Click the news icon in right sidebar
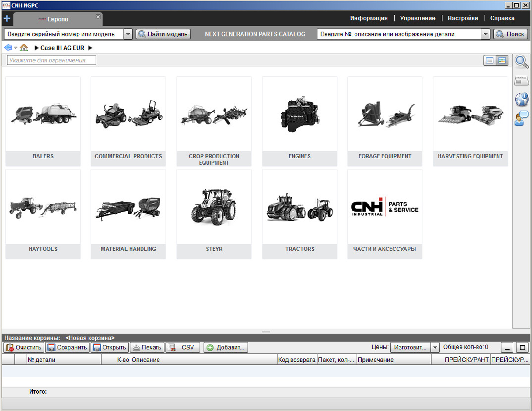532x411 pixels. click(x=521, y=81)
